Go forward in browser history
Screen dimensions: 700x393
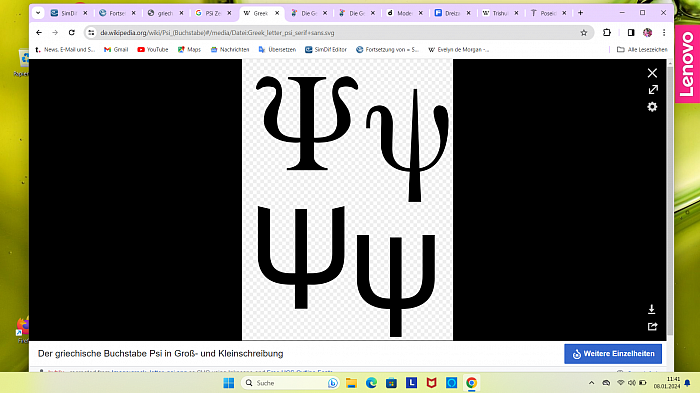coord(55,33)
